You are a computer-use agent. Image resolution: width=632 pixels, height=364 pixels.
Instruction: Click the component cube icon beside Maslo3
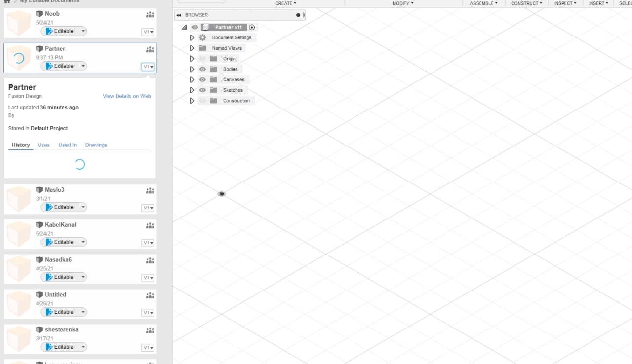coord(39,190)
